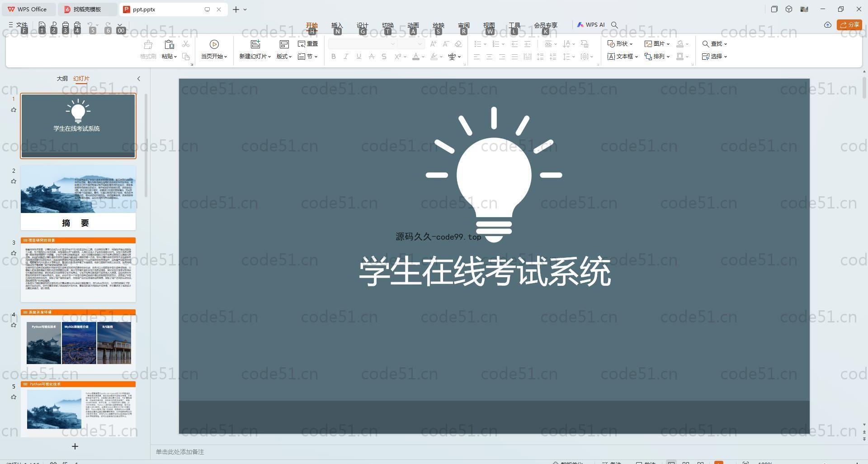
Task: Switch to the Insert (插入) ribbon tab
Action: pyautogui.click(x=337, y=25)
